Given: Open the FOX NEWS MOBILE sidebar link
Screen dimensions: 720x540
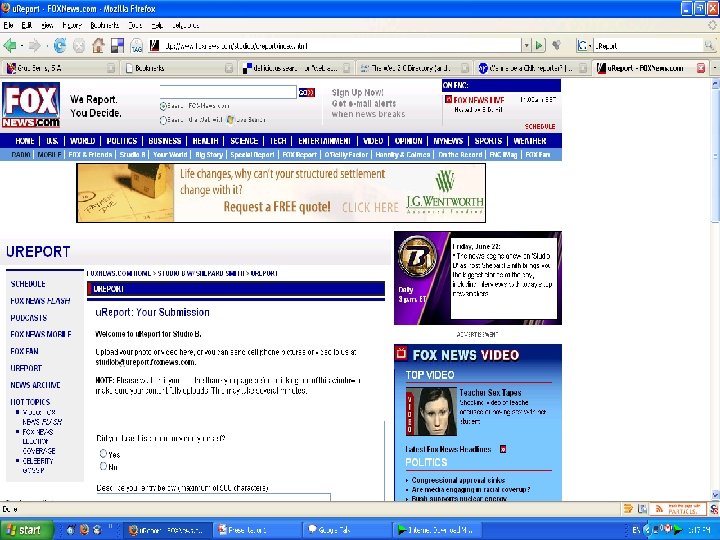Looking at the screenshot, I should click(x=41, y=334).
